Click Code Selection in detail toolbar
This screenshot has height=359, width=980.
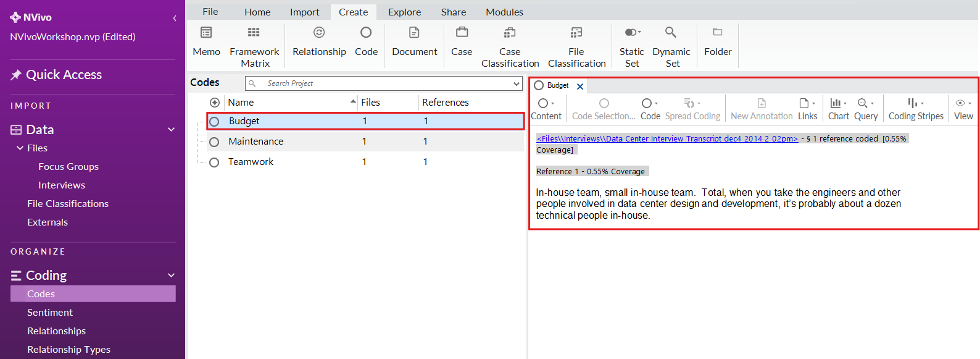pyautogui.click(x=604, y=109)
